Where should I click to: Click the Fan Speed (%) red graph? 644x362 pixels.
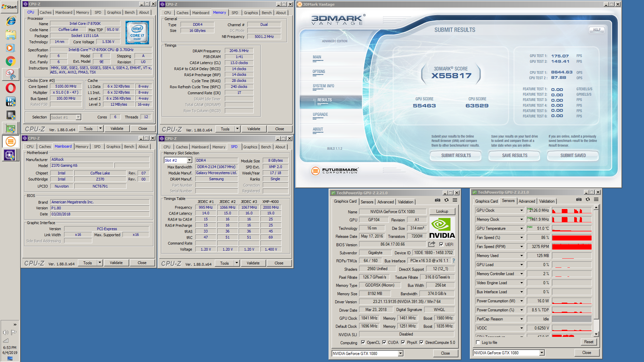tap(572, 238)
